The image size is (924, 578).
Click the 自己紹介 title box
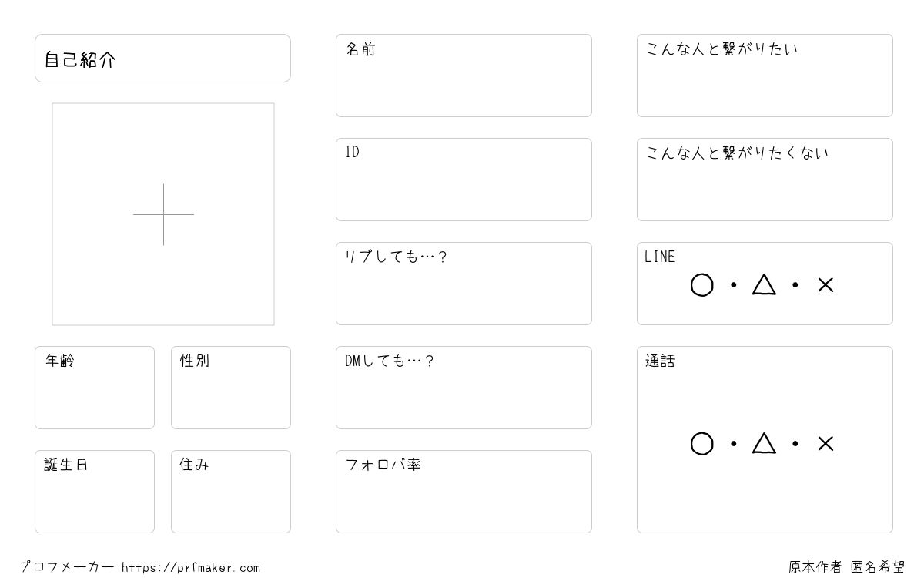(x=162, y=58)
